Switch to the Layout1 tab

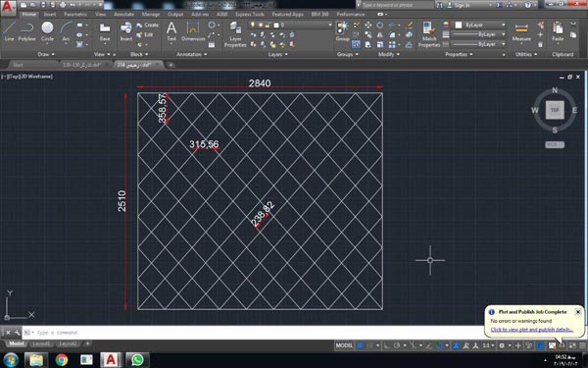tap(41, 344)
